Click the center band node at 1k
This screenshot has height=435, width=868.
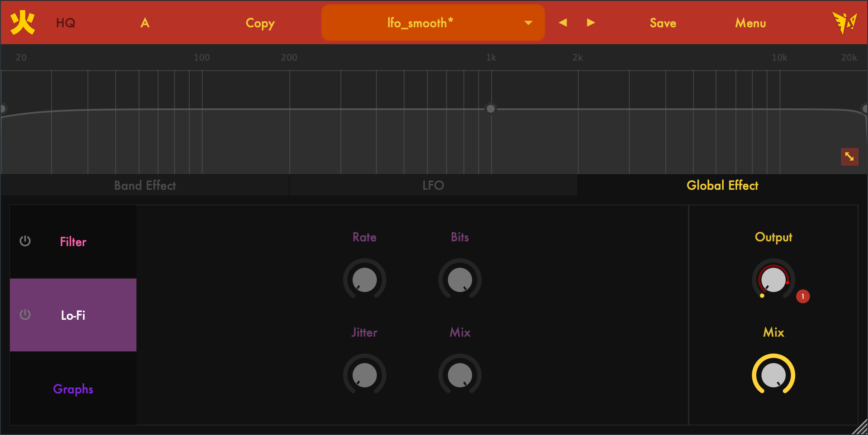point(490,109)
